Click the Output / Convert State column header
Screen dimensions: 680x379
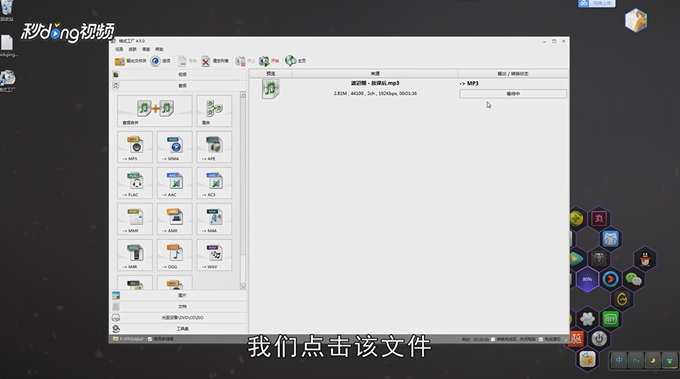513,74
